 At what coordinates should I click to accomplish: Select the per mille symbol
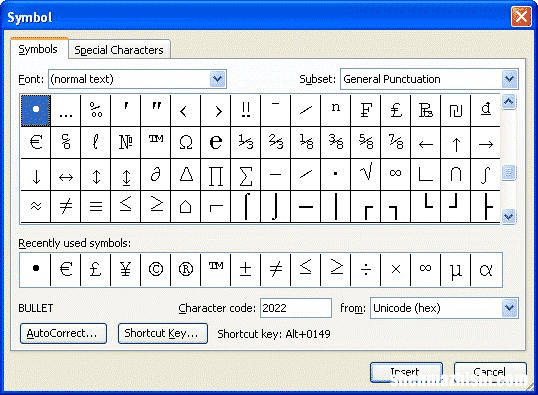coord(96,111)
